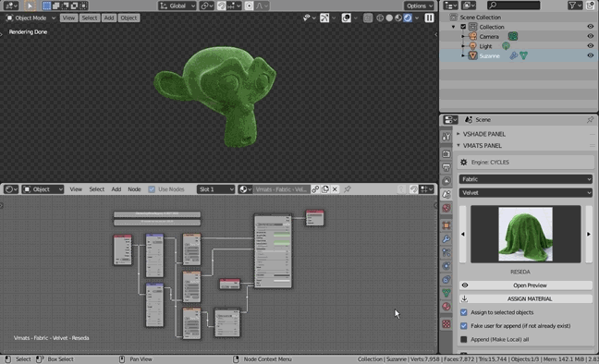Open the viewport Object menu
This screenshot has height=364, width=599.
(128, 18)
